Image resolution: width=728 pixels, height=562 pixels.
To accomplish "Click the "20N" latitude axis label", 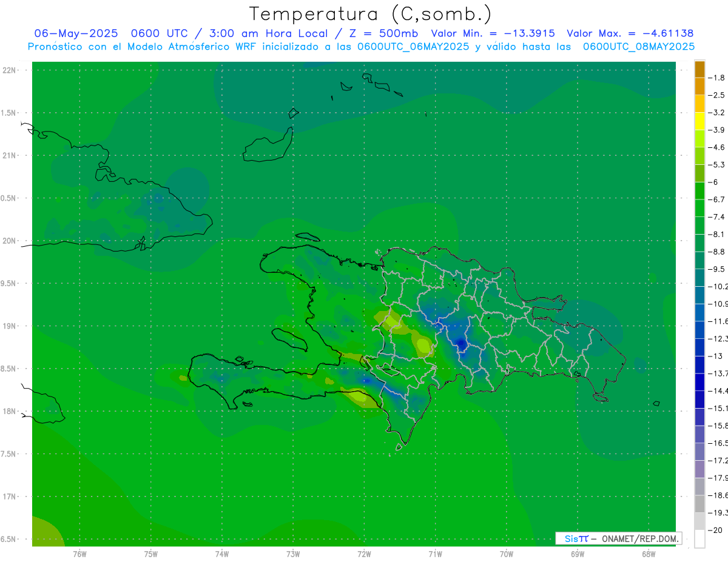I will tap(10, 241).
